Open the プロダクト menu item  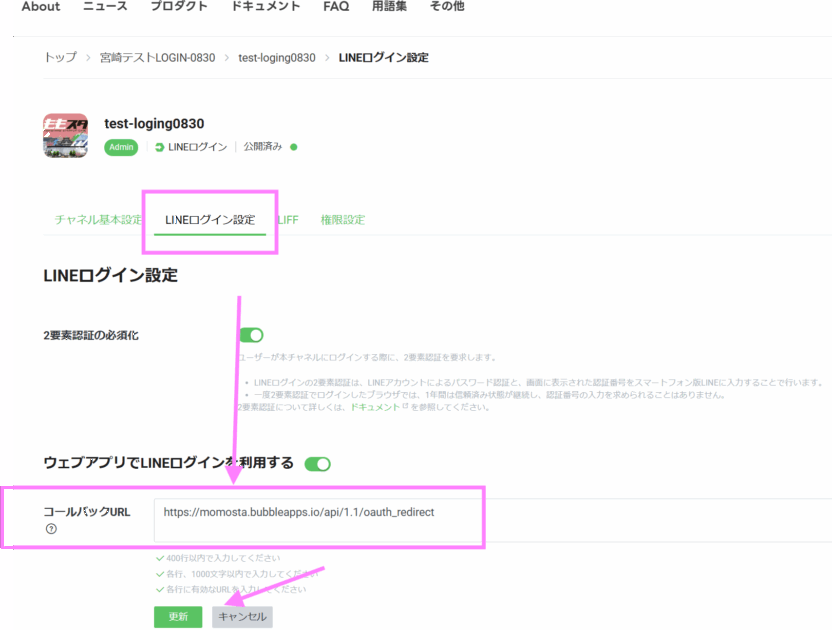coord(179,6)
